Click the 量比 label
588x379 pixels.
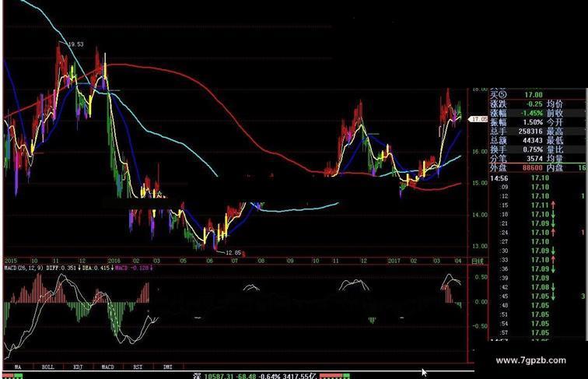click(555, 149)
